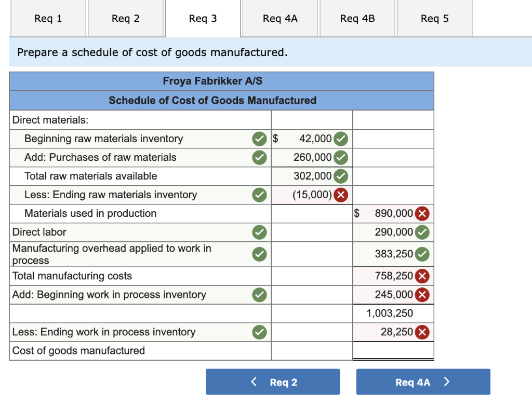Edit the 302,000 total field
This screenshot has height=411, width=532.
pos(312,176)
